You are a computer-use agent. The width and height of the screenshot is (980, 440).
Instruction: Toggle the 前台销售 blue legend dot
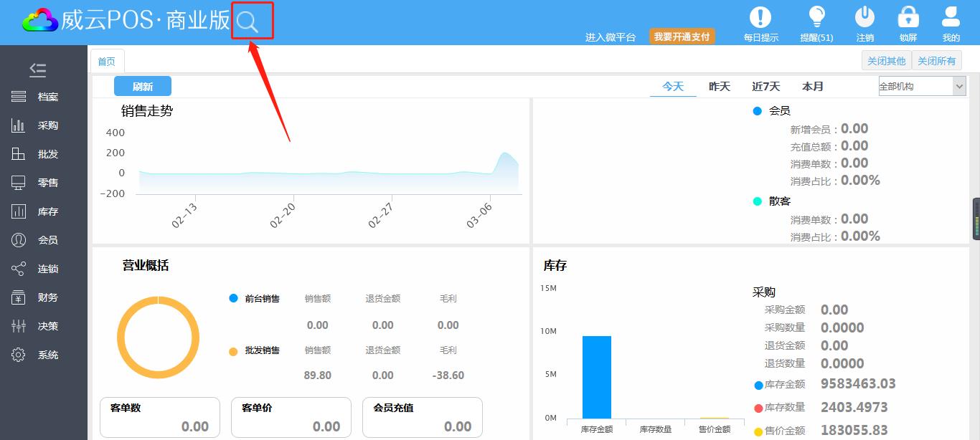[x=233, y=298]
